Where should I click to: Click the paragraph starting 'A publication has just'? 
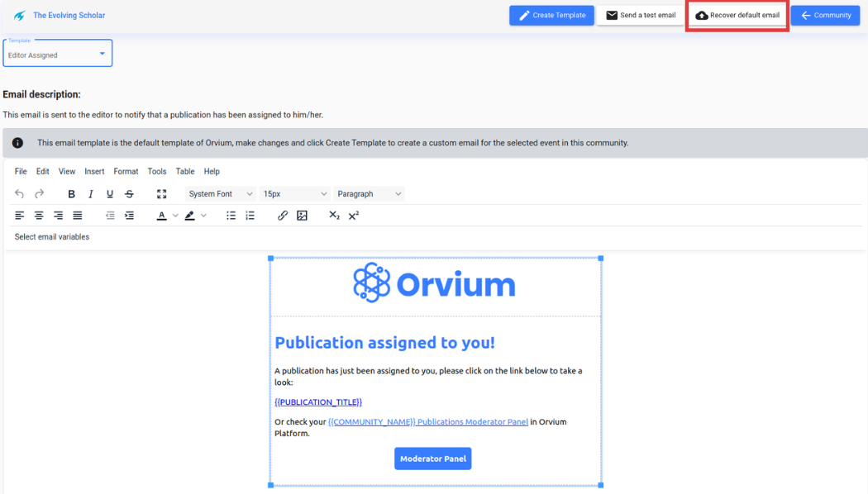[x=428, y=376]
